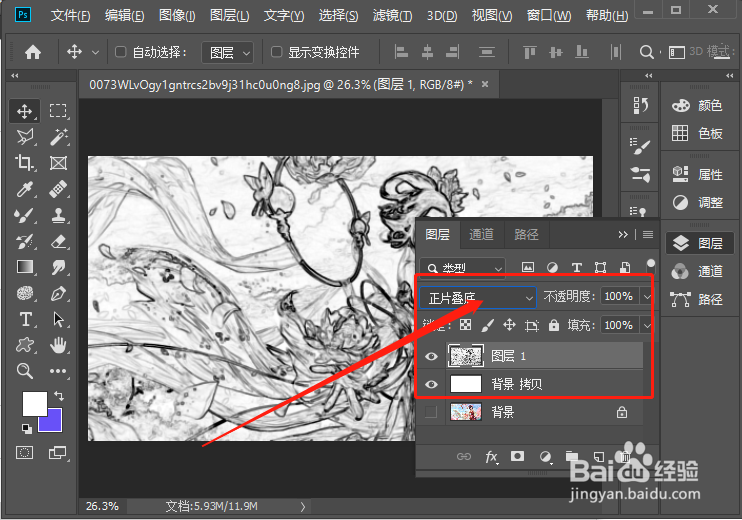Select the Crop tool
The image size is (742, 520).
(25, 163)
